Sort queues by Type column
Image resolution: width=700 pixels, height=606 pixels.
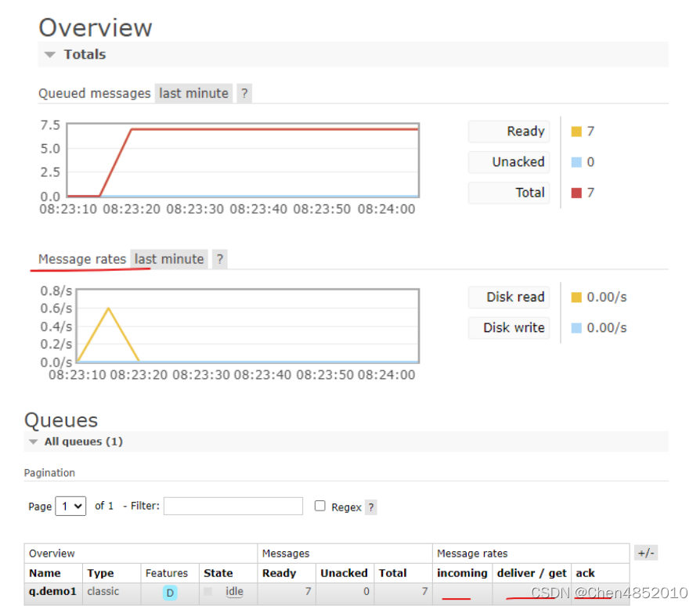click(x=100, y=573)
